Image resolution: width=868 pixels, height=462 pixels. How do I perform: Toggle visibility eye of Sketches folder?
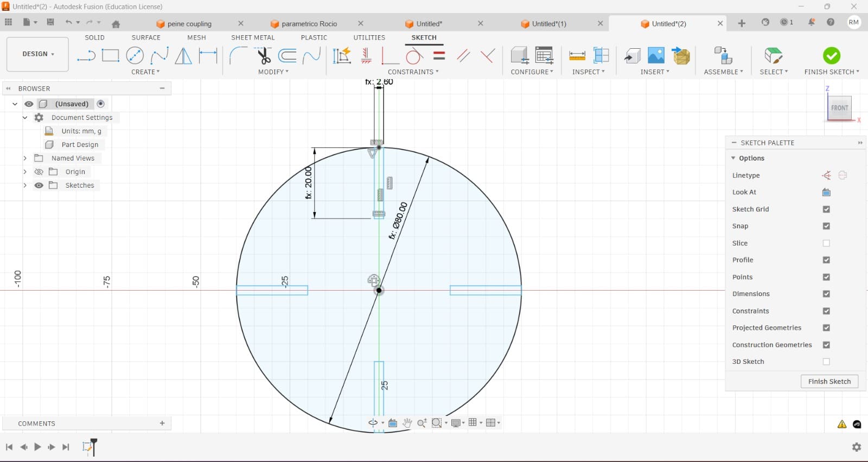coord(39,185)
